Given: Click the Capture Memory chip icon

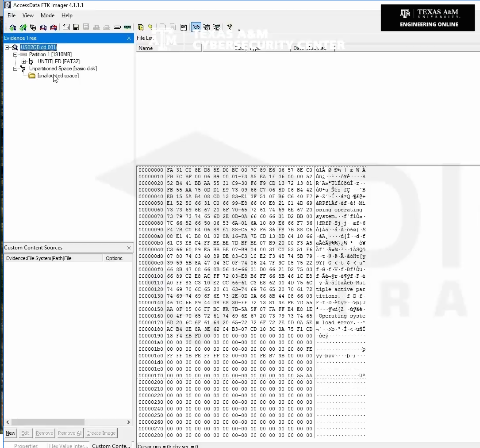Looking at the screenshot, I should pyautogui.click(x=127, y=27).
